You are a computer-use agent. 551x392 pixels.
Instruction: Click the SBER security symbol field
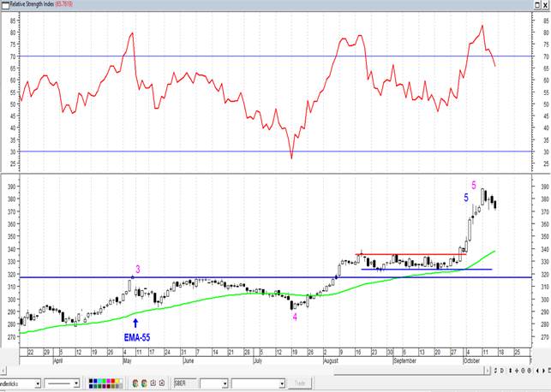point(186,383)
